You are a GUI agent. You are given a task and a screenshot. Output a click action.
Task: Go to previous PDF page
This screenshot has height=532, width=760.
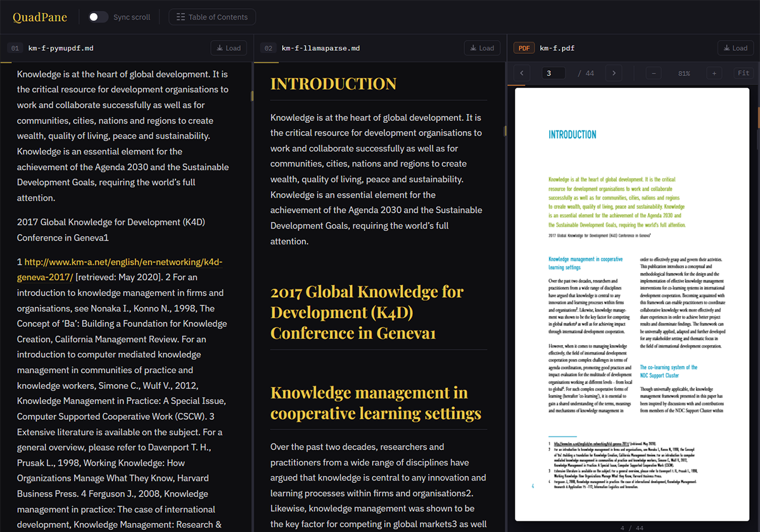point(521,73)
